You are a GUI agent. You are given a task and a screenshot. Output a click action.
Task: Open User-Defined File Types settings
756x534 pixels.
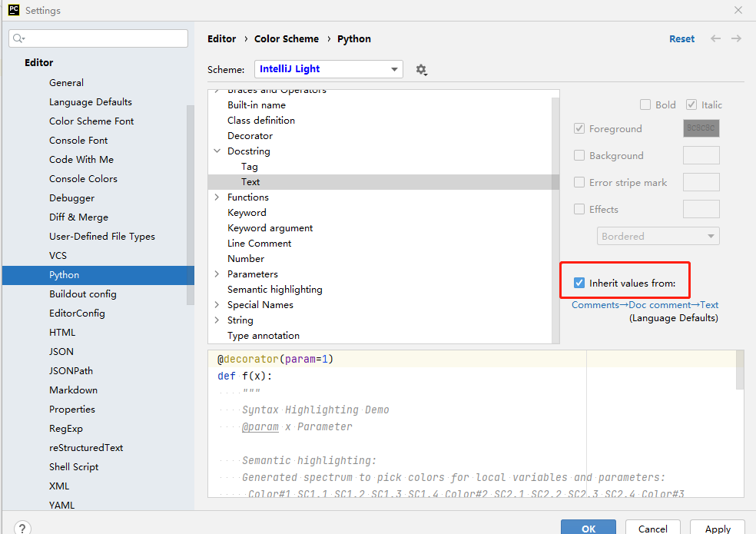point(102,237)
